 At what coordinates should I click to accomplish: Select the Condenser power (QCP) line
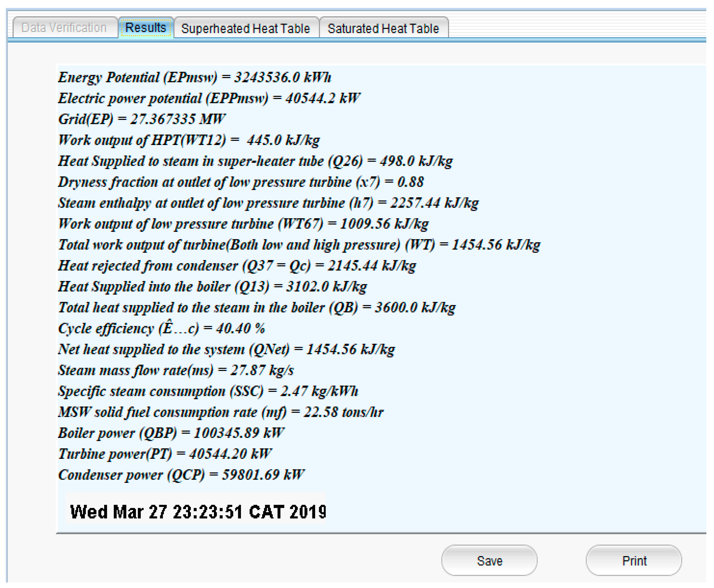coord(181,474)
